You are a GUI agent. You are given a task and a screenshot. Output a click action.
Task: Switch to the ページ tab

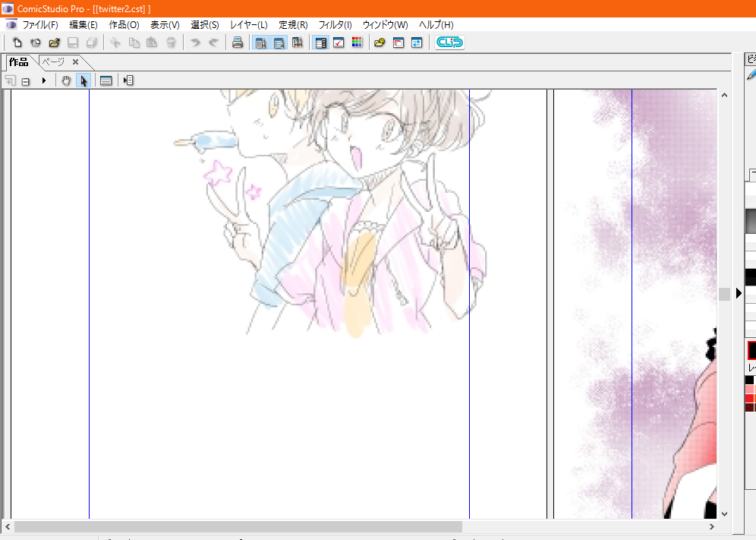click(53, 62)
